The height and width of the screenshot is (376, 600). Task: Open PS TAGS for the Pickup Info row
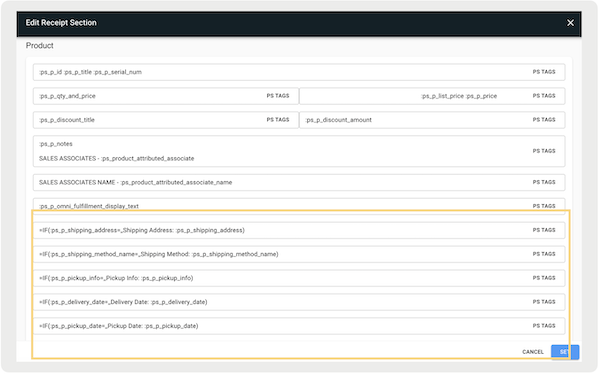pos(544,278)
